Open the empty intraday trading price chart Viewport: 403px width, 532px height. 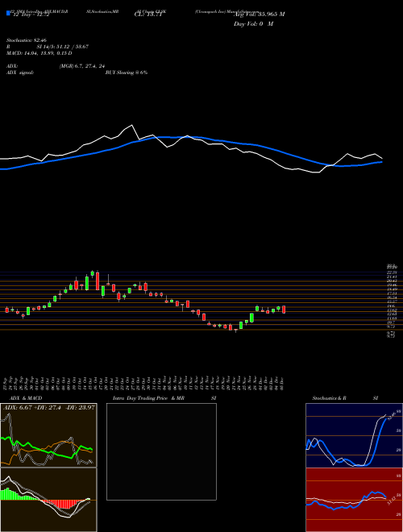pyautogui.click(x=161, y=451)
